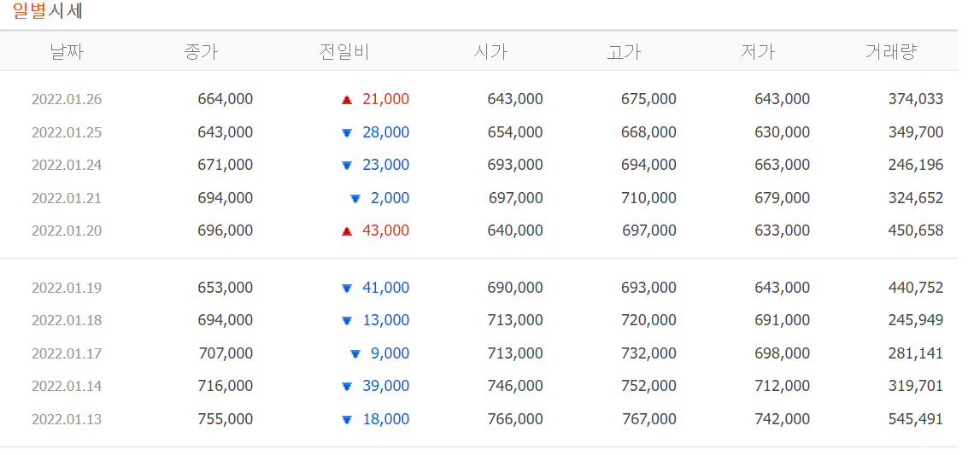Select the date 2022.01.14
Image resolution: width=980 pixels, height=455 pixels.
(x=67, y=386)
